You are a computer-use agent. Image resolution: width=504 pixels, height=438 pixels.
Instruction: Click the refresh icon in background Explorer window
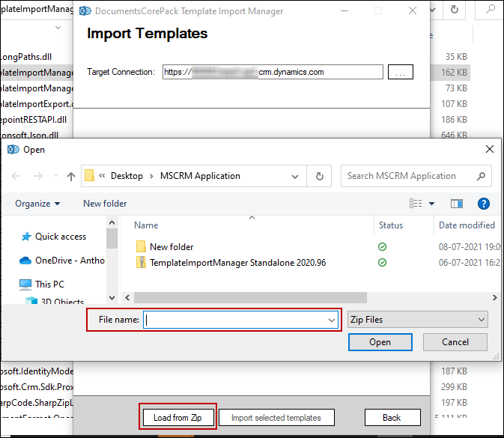coord(454,10)
